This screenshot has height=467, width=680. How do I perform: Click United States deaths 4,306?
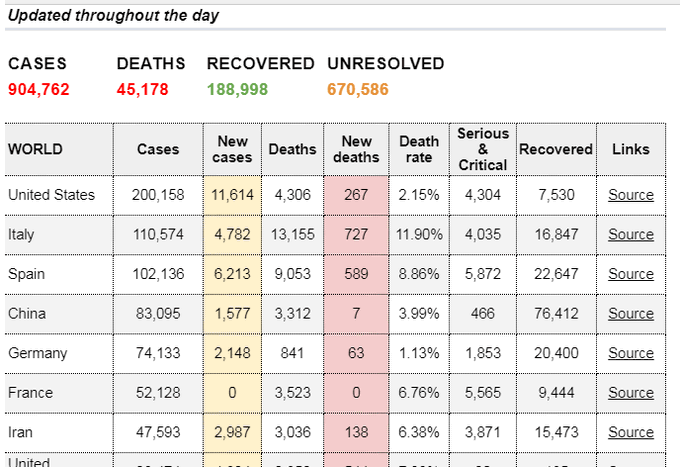tap(292, 195)
